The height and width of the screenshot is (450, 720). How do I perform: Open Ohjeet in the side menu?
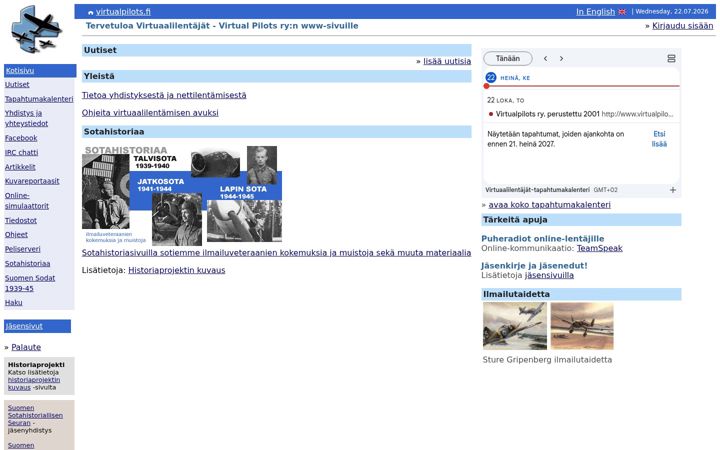point(16,234)
